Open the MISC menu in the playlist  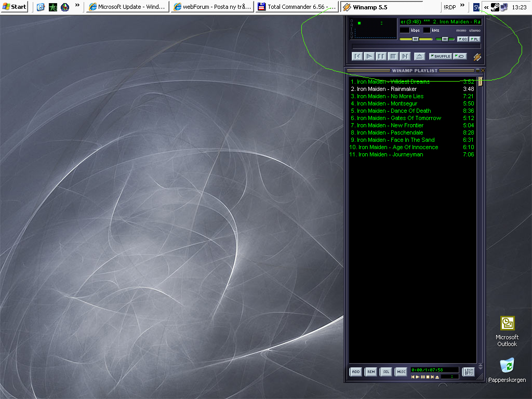click(401, 372)
